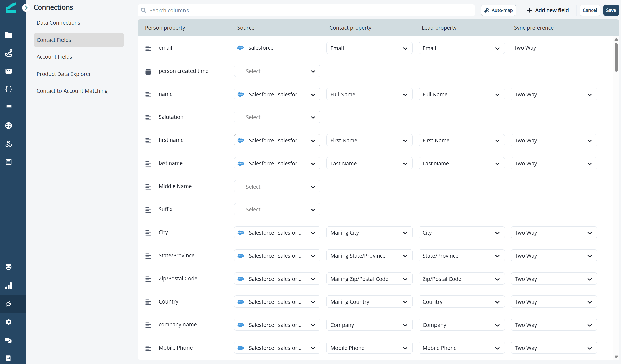This screenshot has height=364, width=621.
Task: Open Sync preference dropdown for last name
Action: pyautogui.click(x=554, y=163)
